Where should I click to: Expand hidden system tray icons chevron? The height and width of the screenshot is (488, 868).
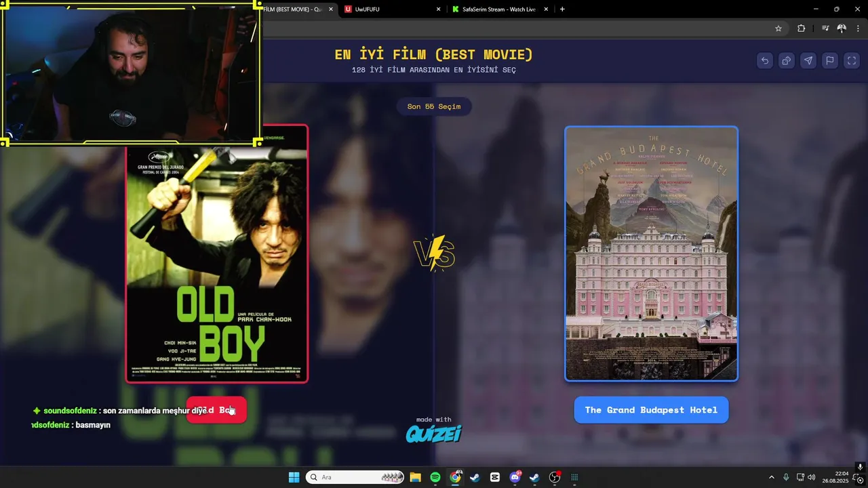click(771, 477)
